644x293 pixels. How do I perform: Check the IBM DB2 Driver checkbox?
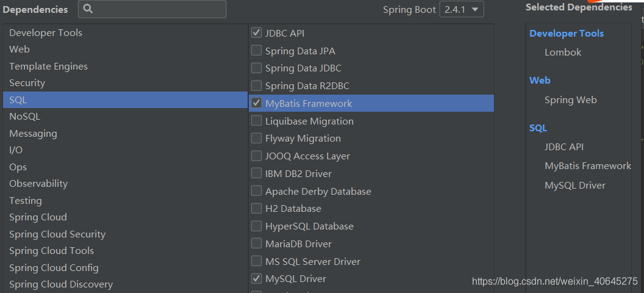(256, 173)
